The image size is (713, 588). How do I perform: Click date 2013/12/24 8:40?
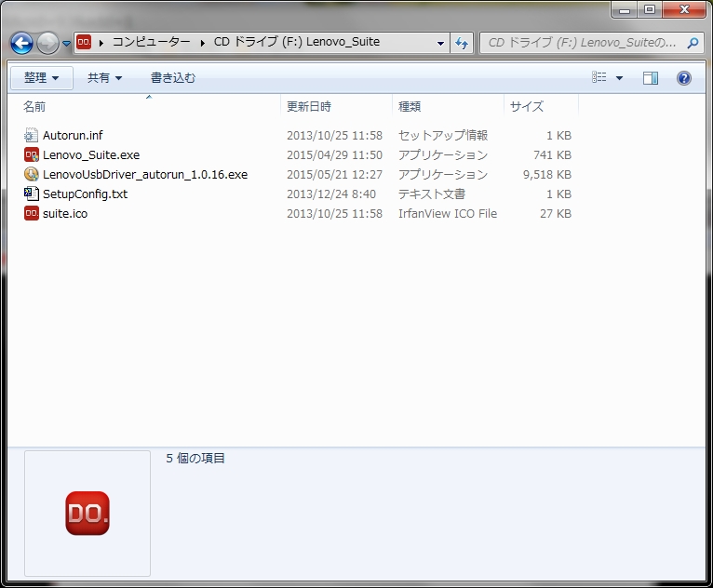(x=331, y=194)
